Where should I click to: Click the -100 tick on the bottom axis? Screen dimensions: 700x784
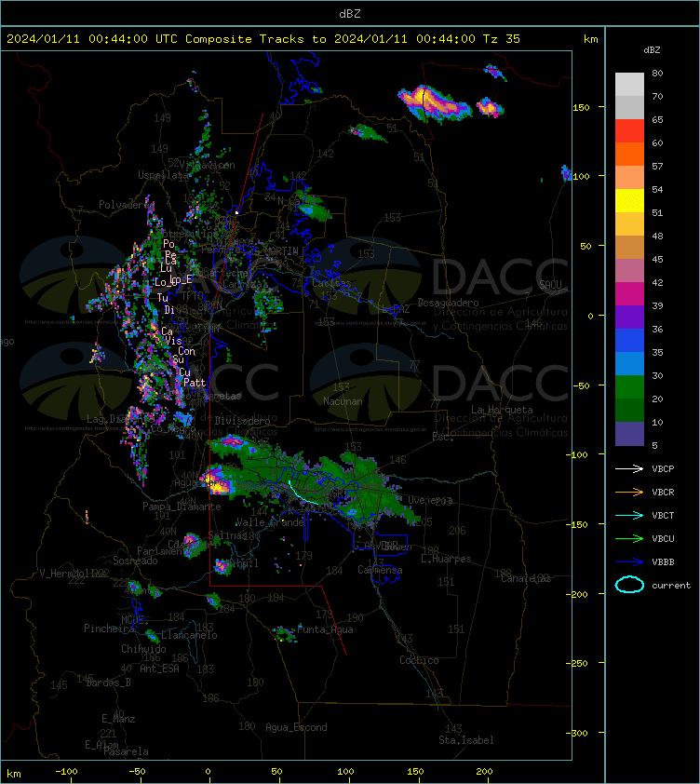point(66,771)
